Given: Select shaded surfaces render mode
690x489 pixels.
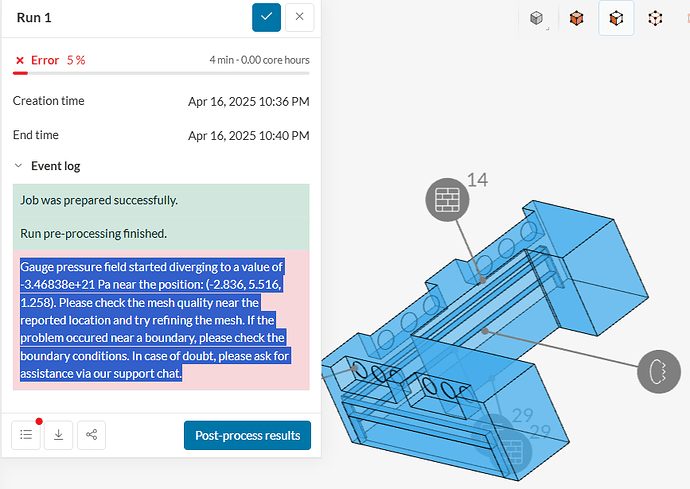Looking at the screenshot, I should point(576,18).
